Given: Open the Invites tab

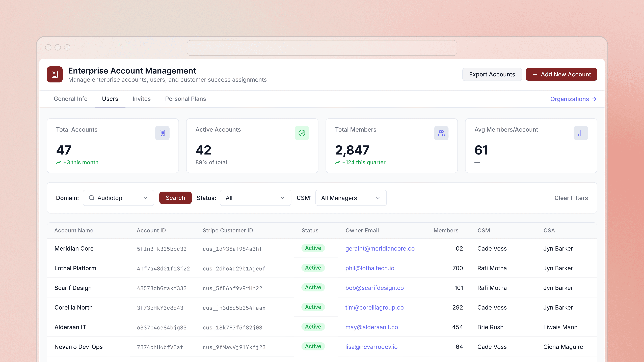Looking at the screenshot, I should (x=142, y=99).
